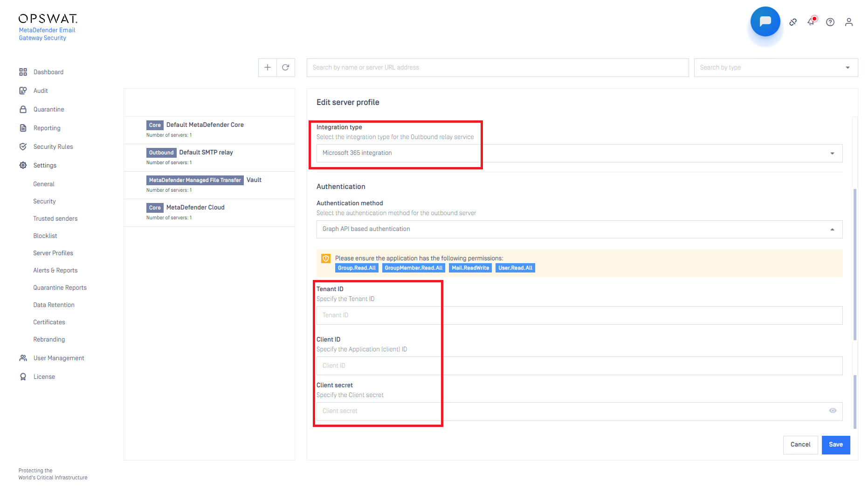Open the help question mark icon
868x496 pixels.
click(830, 22)
